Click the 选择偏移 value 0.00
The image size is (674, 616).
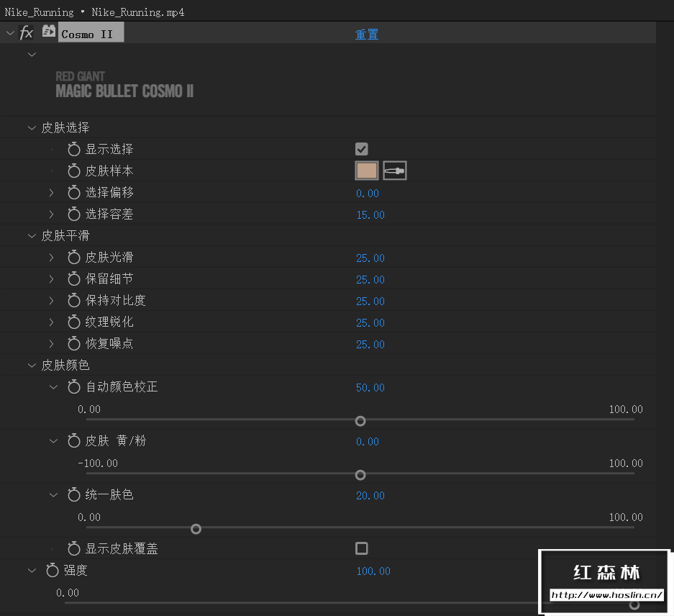[x=368, y=193]
